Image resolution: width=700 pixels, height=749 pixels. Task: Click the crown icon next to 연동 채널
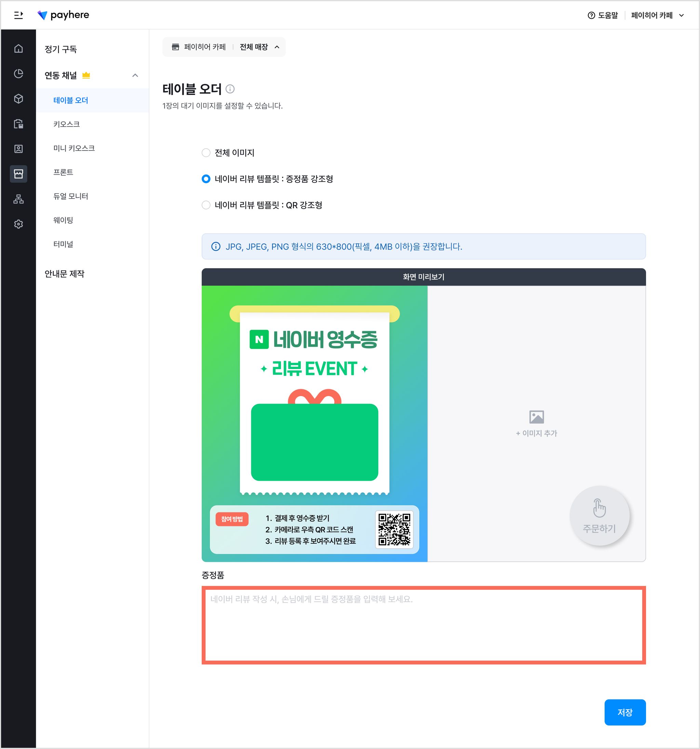pos(86,75)
